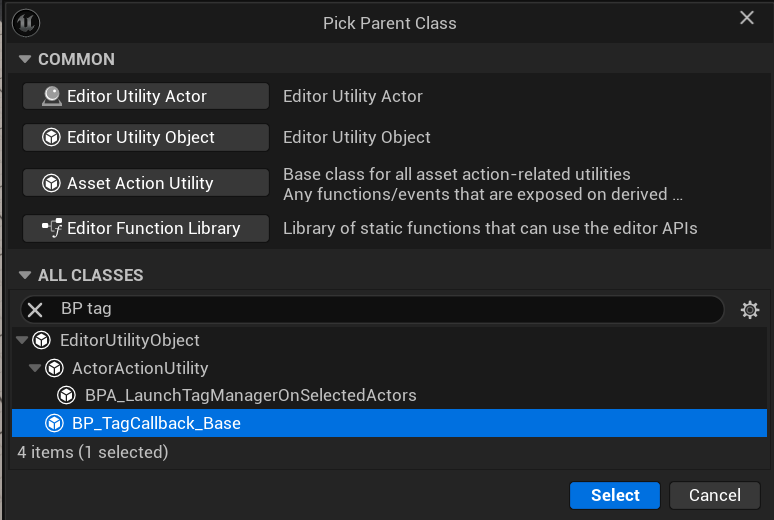Choose Editor Function Library parent class button
This screenshot has height=520, width=774.
[146, 229]
